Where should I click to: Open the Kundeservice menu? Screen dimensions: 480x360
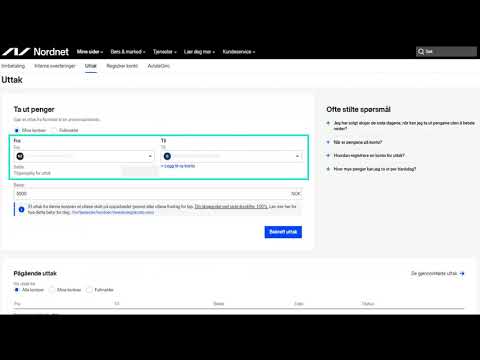239,52
